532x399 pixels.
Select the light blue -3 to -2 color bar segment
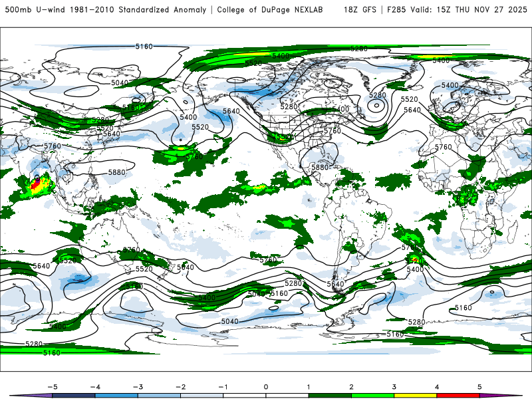click(159, 396)
